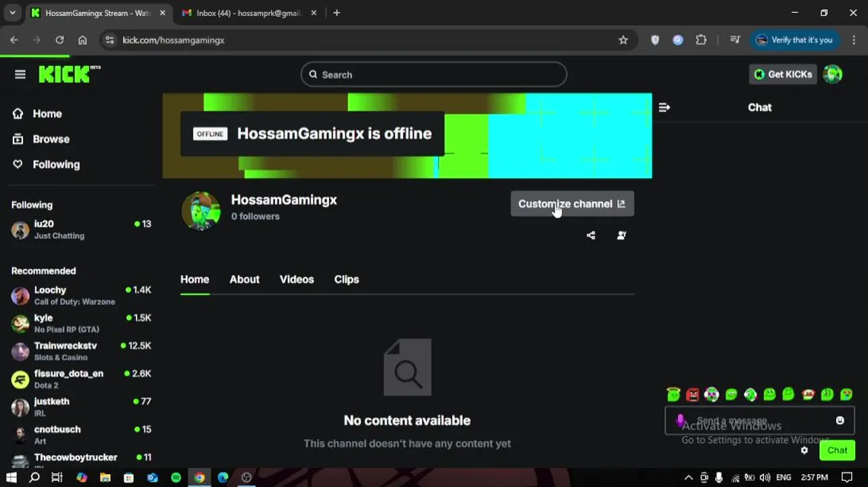This screenshot has width=868, height=487.
Task: Click the HossamGamingx channel avatar
Action: [201, 211]
